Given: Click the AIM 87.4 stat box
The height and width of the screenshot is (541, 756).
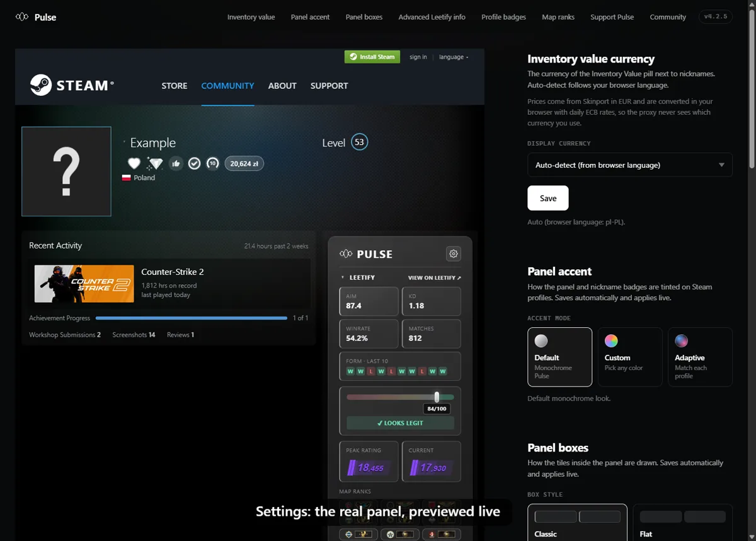Looking at the screenshot, I should click(x=369, y=301).
